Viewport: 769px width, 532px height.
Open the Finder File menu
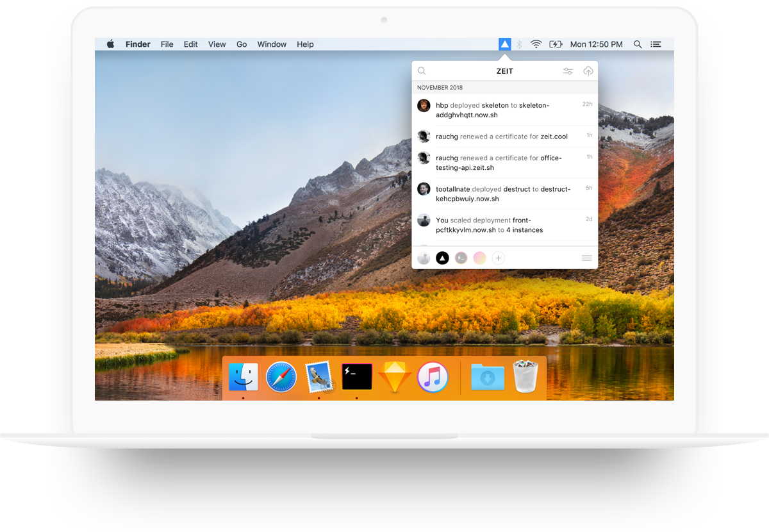(167, 44)
